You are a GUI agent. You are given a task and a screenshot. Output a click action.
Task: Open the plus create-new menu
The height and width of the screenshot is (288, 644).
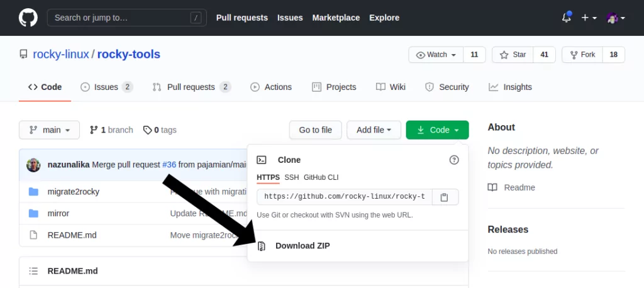[589, 18]
